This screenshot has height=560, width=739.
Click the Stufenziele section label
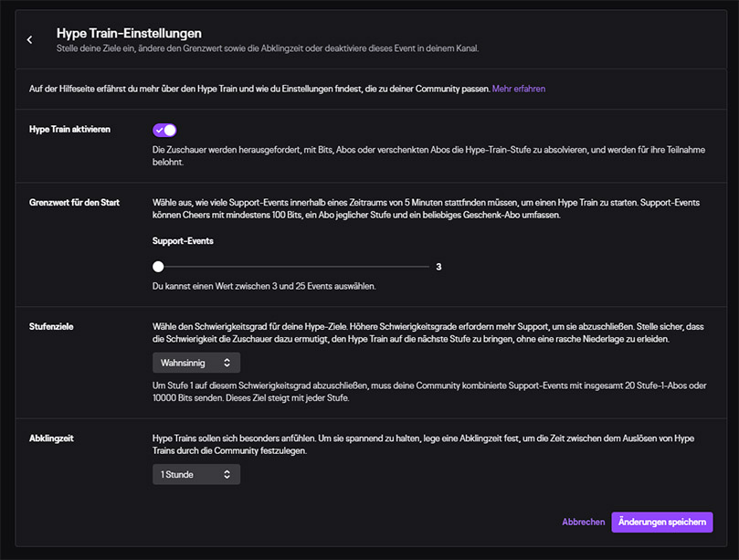51,327
